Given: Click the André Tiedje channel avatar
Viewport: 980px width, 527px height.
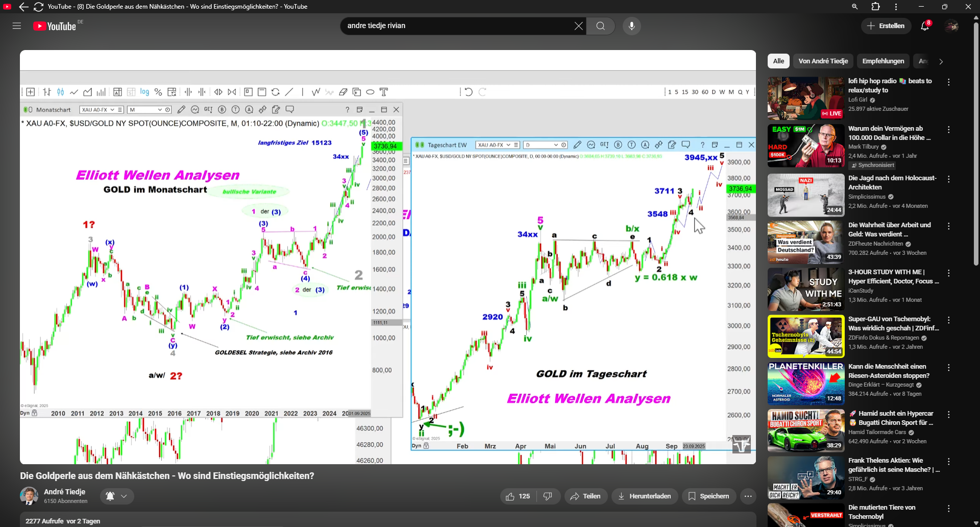Looking at the screenshot, I should click(x=29, y=496).
